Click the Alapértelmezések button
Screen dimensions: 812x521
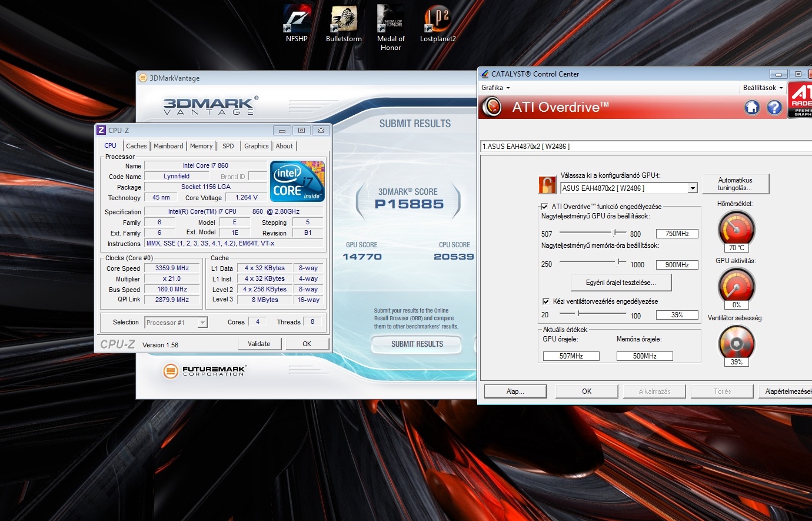click(786, 391)
